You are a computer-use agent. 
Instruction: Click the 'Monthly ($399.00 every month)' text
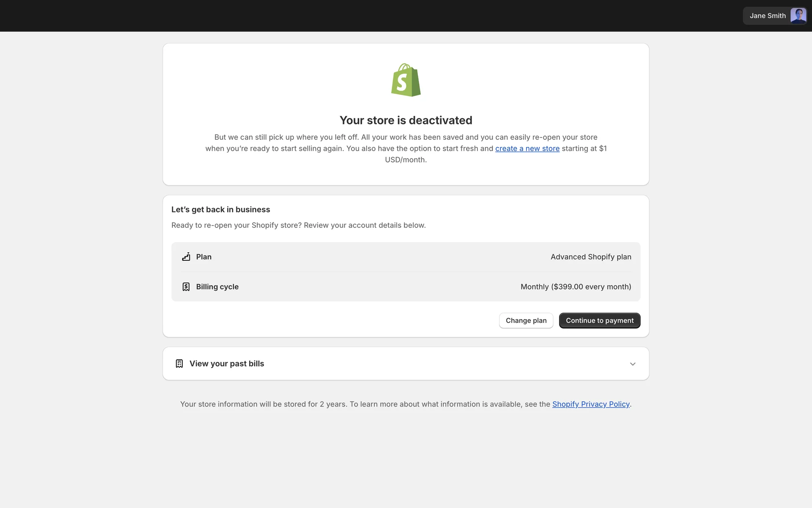pos(576,287)
